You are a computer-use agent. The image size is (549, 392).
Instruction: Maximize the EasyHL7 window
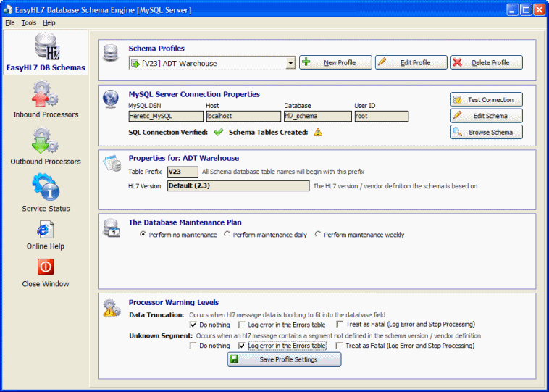526,10
